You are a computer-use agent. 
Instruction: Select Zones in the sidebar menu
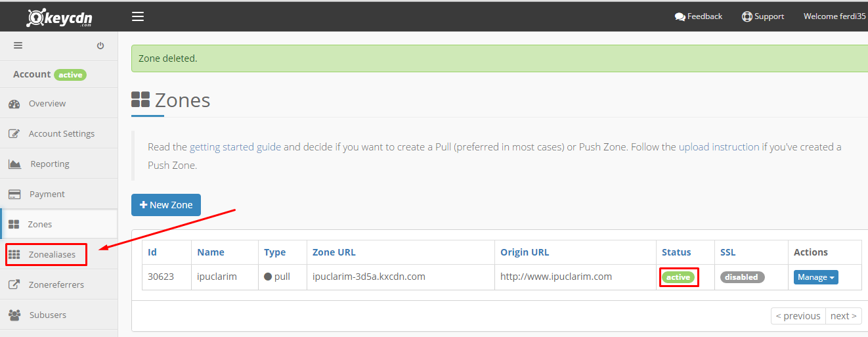[x=59, y=224]
